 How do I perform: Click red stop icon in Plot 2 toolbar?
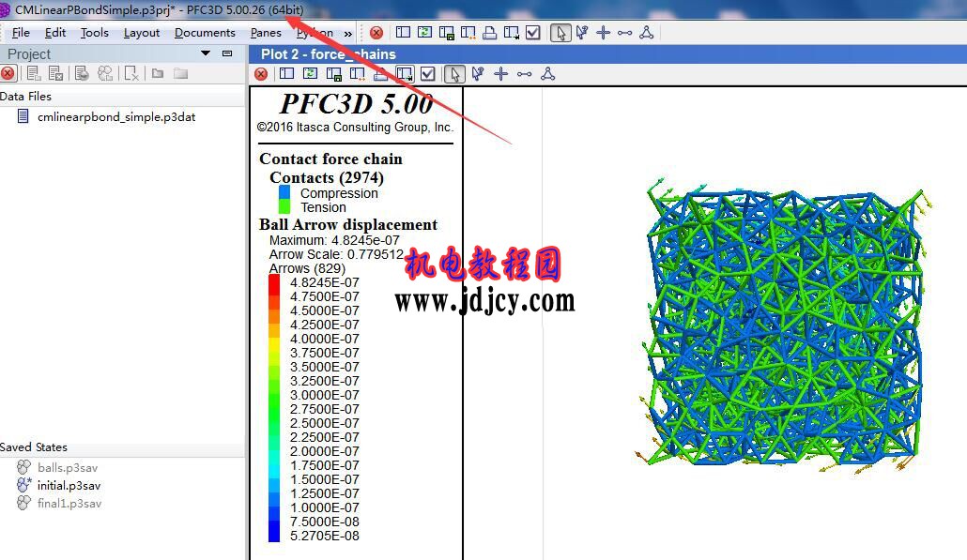[261, 74]
